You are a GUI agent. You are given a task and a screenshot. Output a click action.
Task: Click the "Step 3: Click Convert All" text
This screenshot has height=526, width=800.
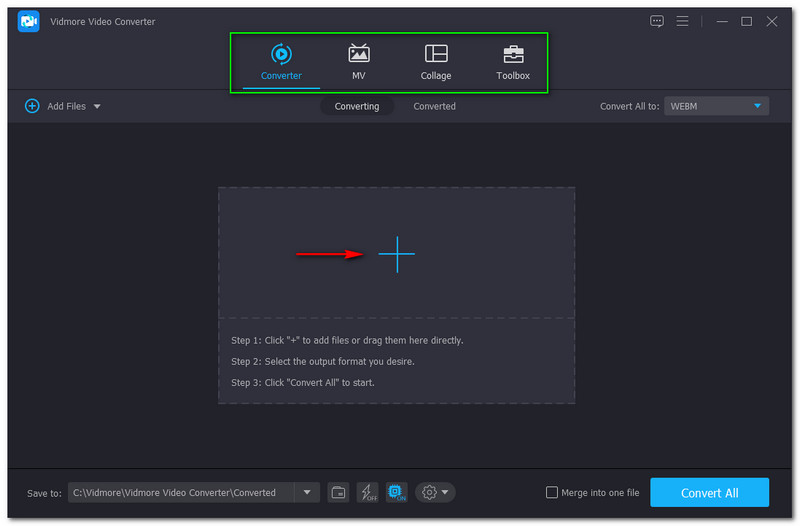point(303,383)
